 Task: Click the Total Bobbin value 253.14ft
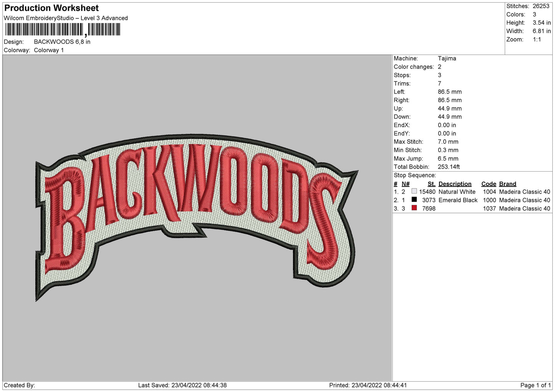pyautogui.click(x=449, y=167)
